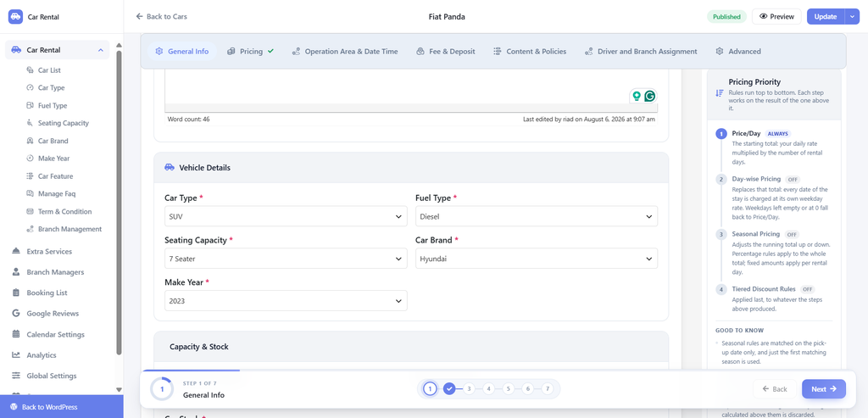Click the Calendar Settings calendar icon
The height and width of the screenshot is (418, 868).
(16, 334)
